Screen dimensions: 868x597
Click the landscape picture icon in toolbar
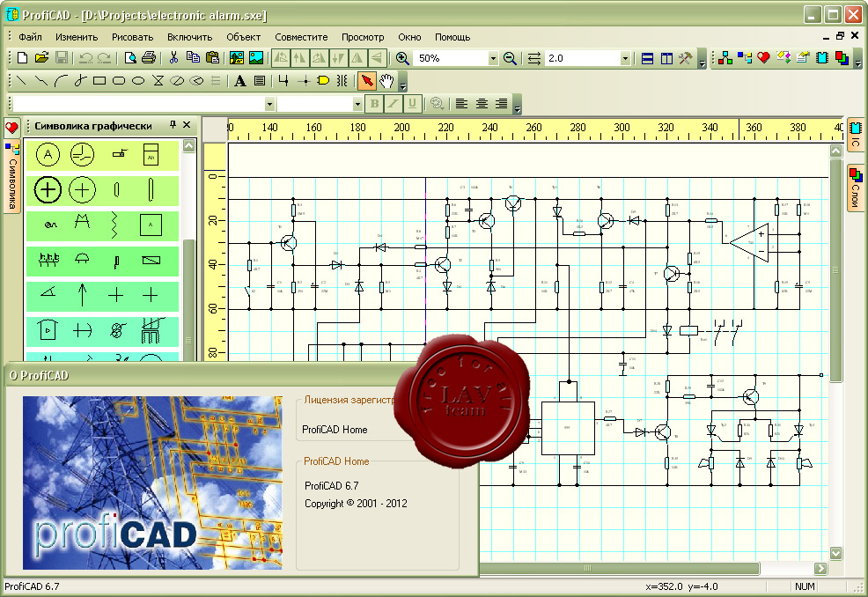click(256, 57)
